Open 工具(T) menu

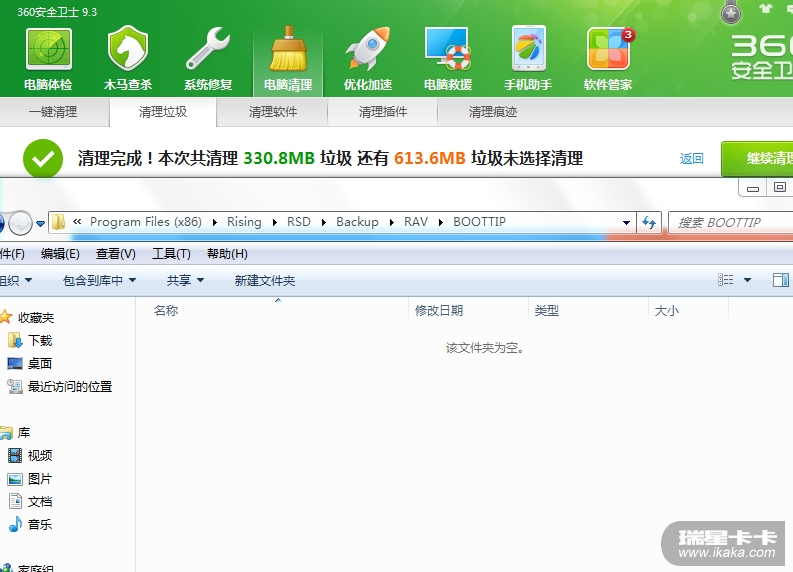pos(171,254)
